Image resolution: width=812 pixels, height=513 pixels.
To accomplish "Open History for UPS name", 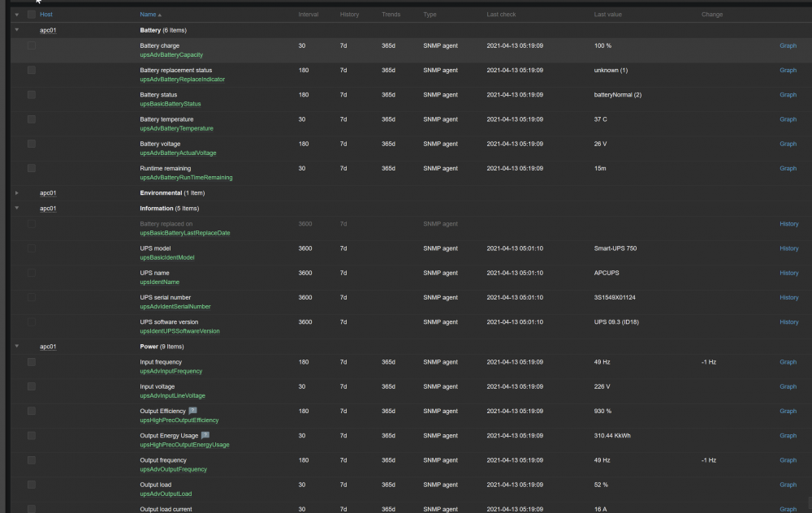I will (788, 273).
